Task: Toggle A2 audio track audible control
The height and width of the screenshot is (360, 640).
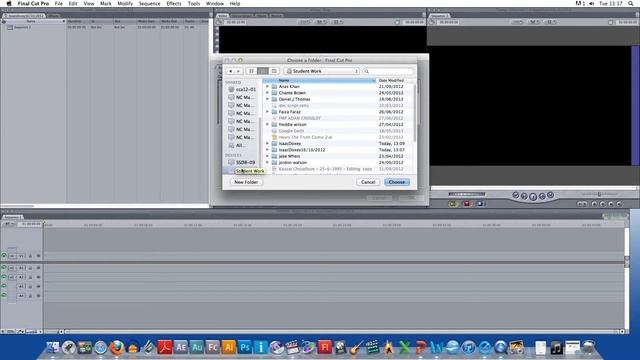Action: coord(4,277)
